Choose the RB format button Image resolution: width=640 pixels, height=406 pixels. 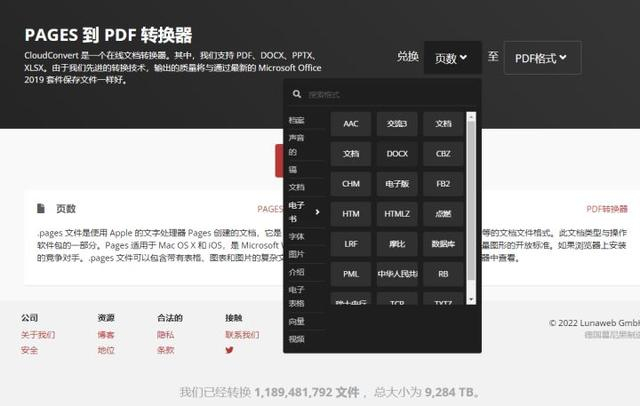(443, 274)
